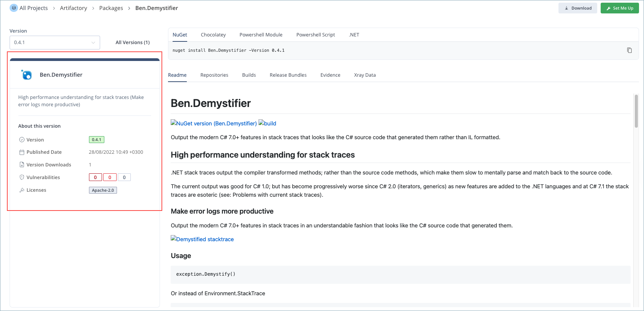Click the published date 28/08/2022 10:49 +0300

coord(116,152)
